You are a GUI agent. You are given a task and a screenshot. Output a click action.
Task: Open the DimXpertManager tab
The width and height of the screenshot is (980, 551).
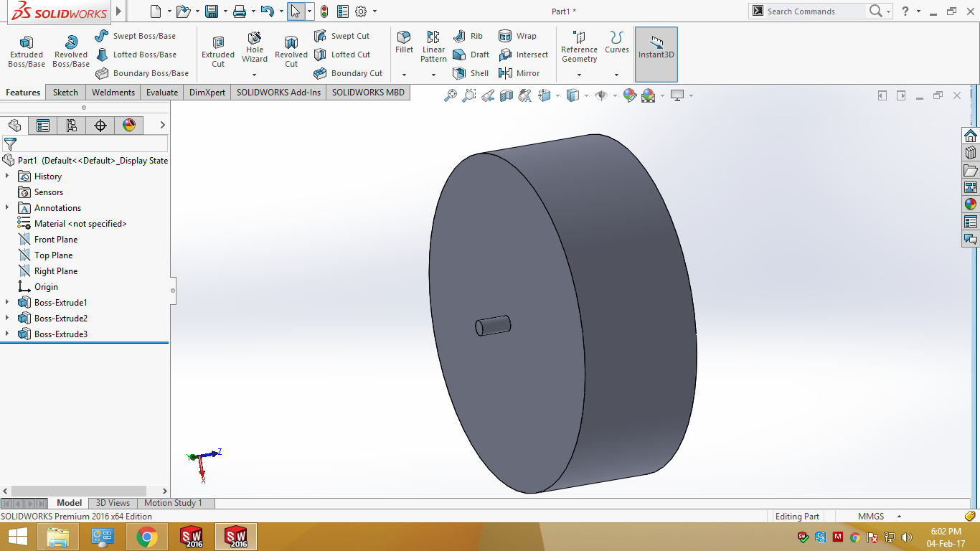pyautogui.click(x=100, y=126)
